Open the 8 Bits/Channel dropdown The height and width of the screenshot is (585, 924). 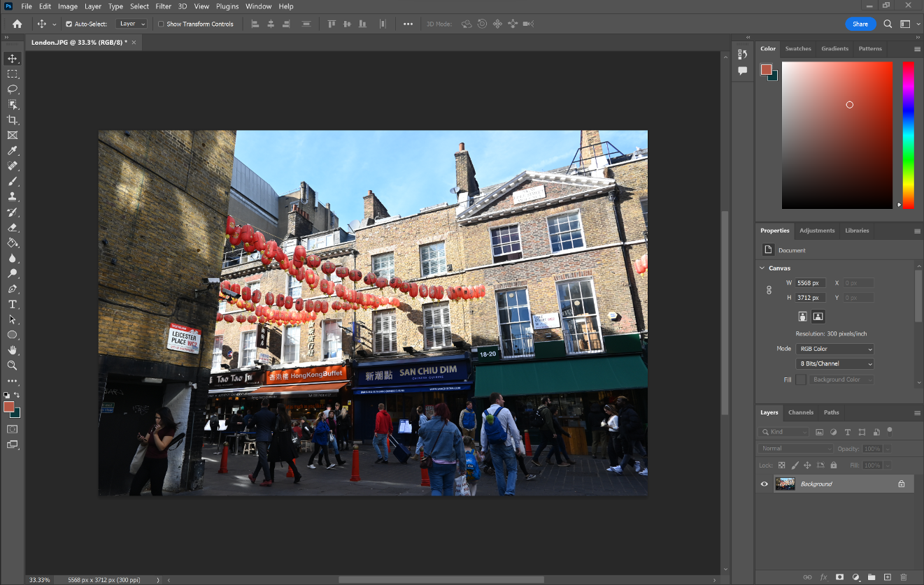(835, 363)
